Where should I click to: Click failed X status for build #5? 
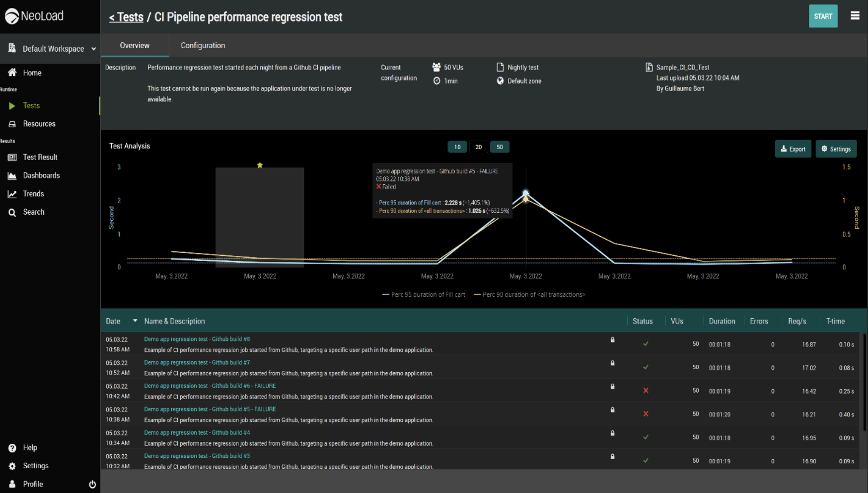(x=646, y=414)
